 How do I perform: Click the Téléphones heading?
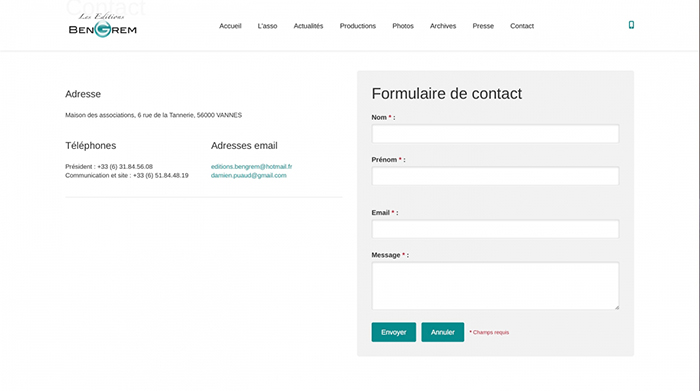[x=91, y=146]
